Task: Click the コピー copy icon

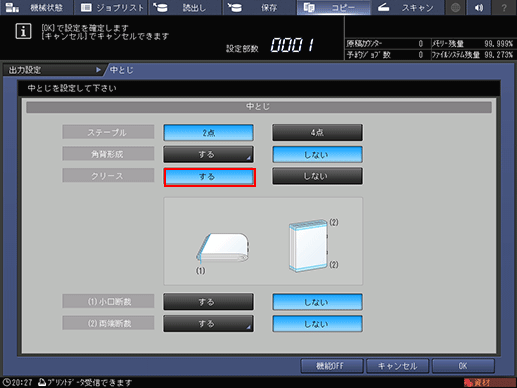Action: [309, 7]
